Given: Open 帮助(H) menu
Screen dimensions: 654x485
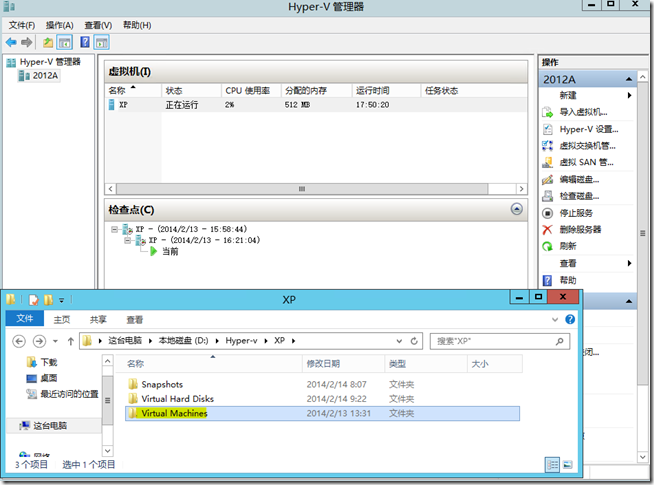Looking at the screenshot, I should [x=137, y=25].
